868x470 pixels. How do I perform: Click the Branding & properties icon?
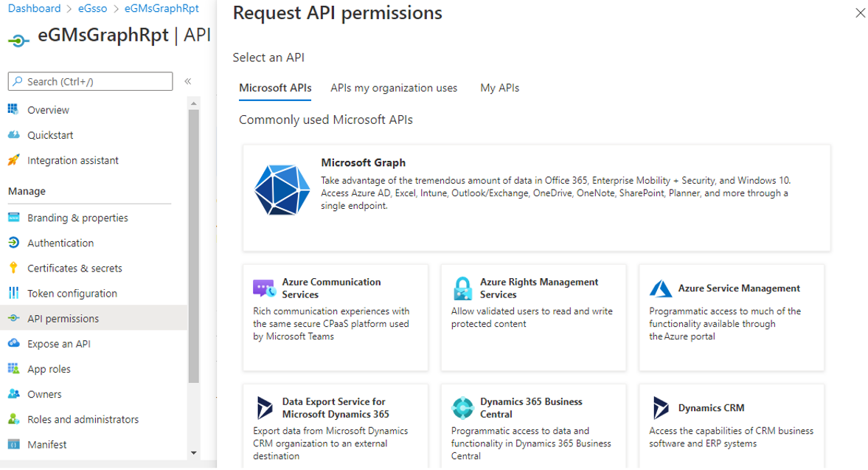(x=13, y=217)
